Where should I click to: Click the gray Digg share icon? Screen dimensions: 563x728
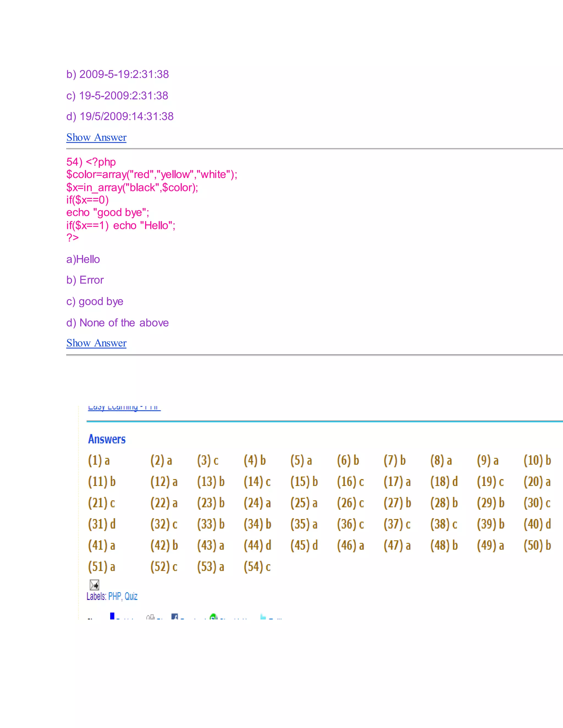(150, 617)
